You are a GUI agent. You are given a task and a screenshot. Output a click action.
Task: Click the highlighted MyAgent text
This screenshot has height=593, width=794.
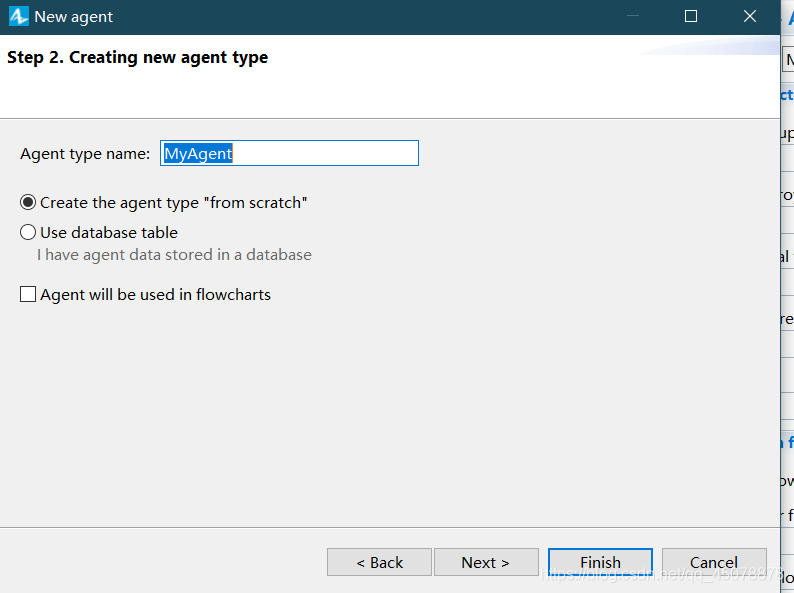(x=198, y=154)
